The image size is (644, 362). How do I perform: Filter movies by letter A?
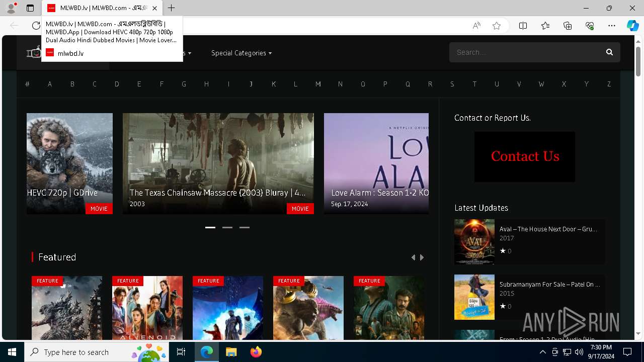coord(50,84)
